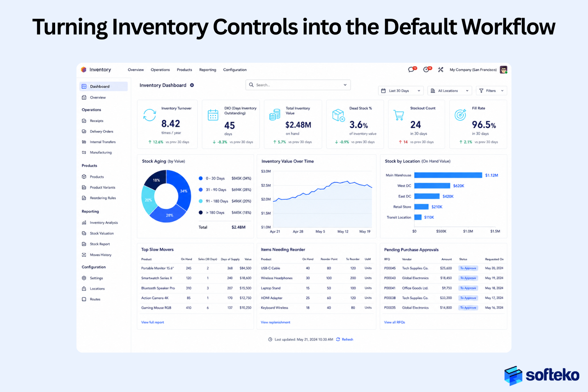Click the Delivery Orders sidebar icon
The width and height of the screenshot is (588, 392).
84,132
